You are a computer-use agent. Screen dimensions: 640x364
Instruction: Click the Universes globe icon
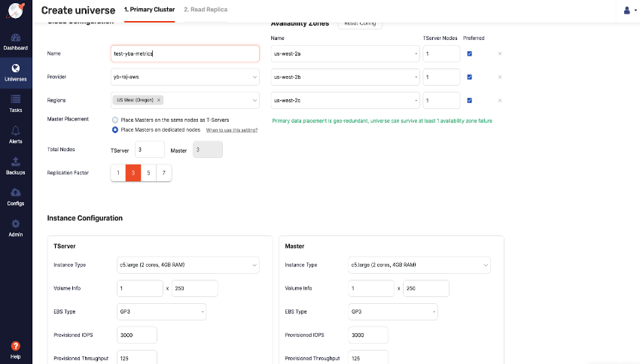[x=16, y=68]
